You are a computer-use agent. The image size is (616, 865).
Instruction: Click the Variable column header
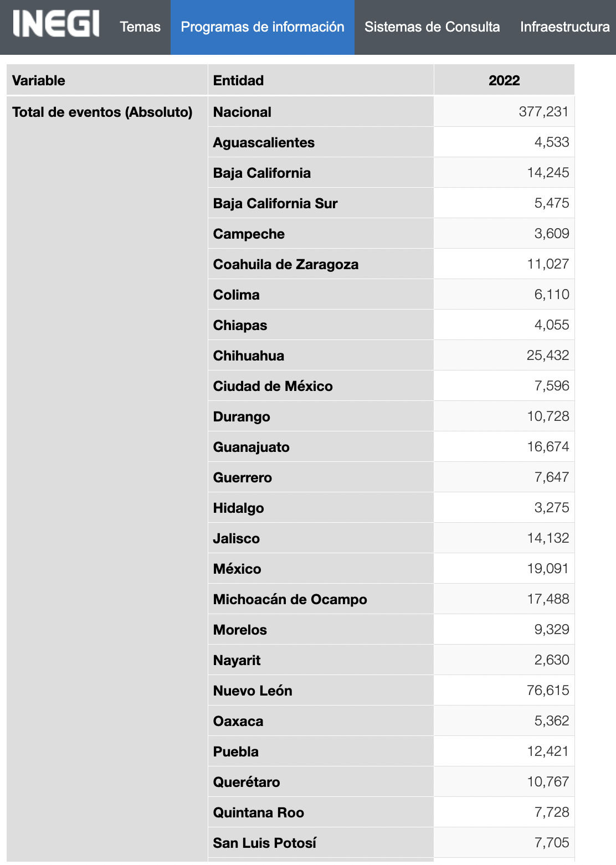pos(39,80)
